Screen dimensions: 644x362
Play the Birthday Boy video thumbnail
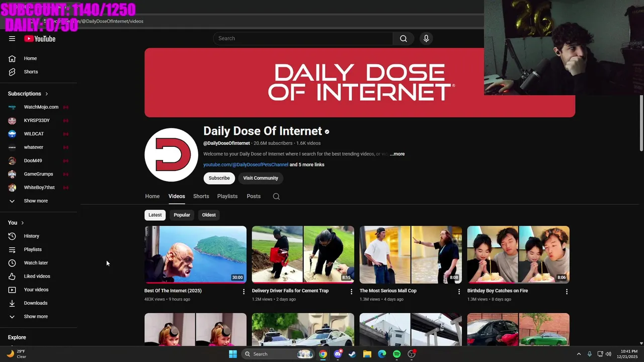(x=518, y=255)
